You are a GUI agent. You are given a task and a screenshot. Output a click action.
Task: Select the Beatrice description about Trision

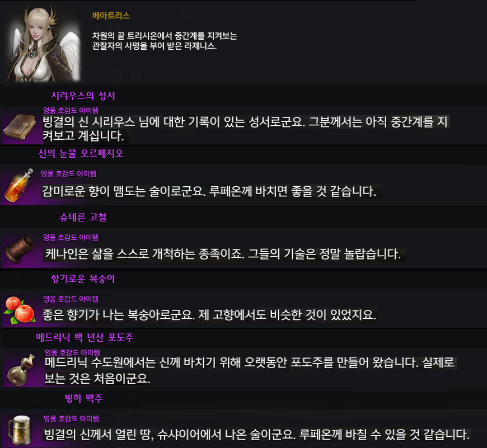click(165, 41)
